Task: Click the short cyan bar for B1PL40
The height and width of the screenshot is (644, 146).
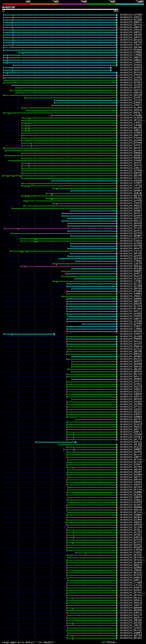Action: [x=56, y=442]
